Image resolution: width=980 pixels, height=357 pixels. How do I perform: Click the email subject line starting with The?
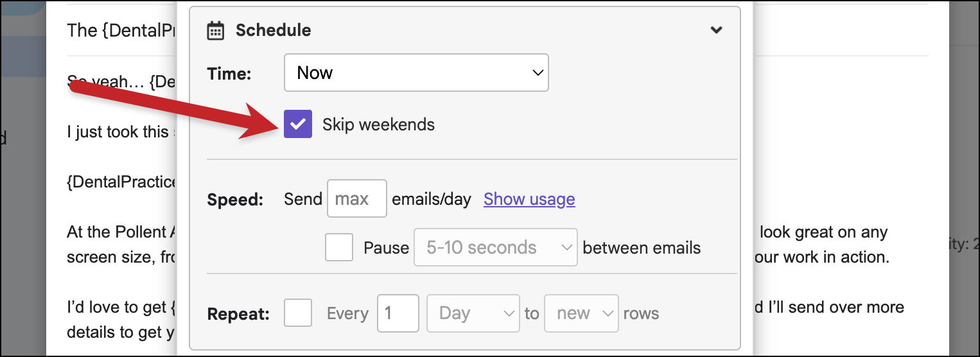point(122,30)
